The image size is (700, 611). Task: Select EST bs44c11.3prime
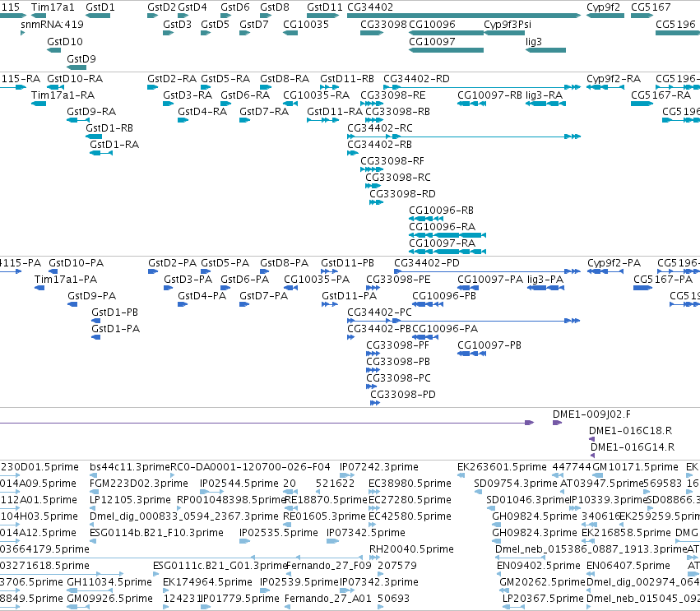click(130, 467)
